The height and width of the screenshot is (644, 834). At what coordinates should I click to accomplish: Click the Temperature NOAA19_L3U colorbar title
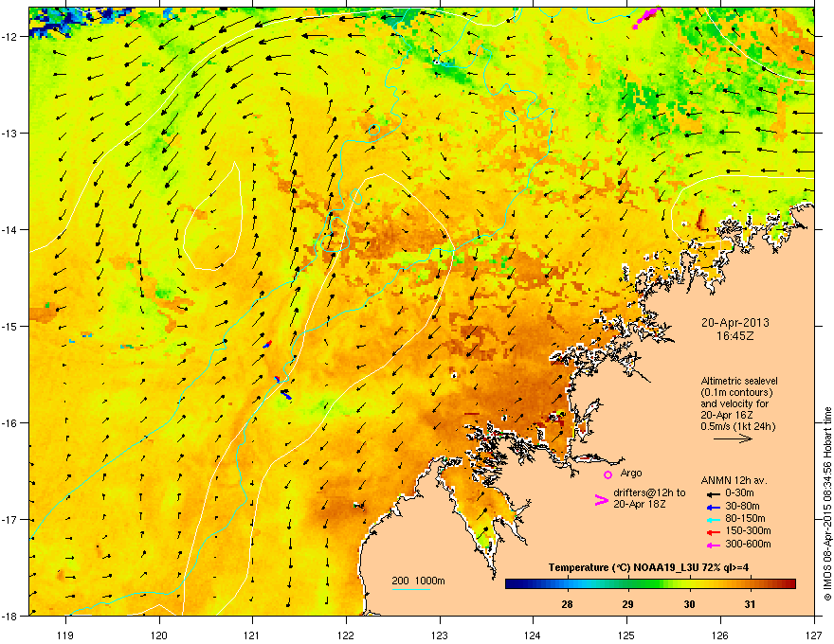(648, 567)
